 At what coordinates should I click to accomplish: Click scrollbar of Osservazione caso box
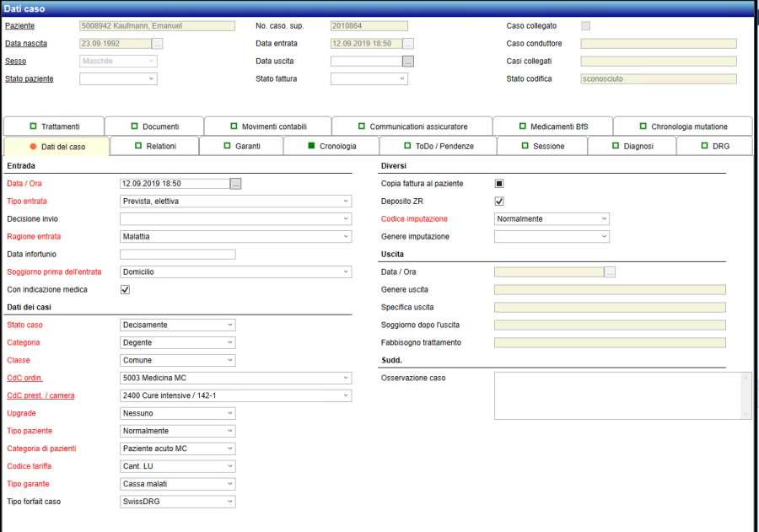point(746,395)
